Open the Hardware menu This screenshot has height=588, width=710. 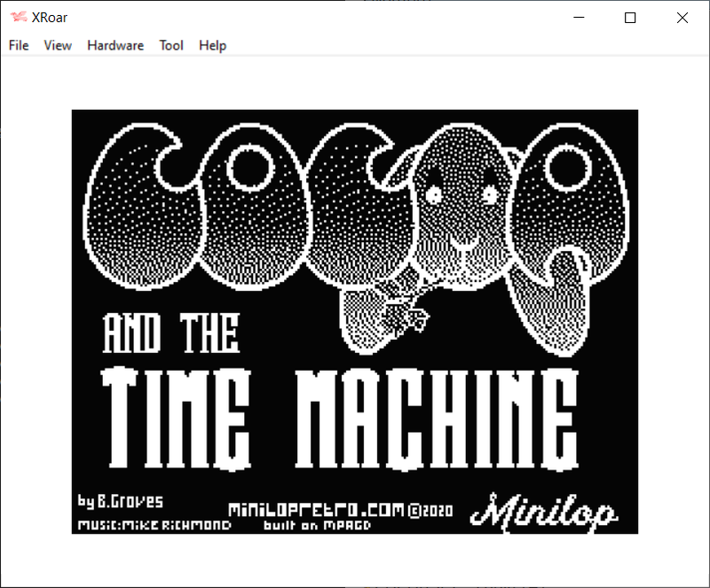click(x=115, y=45)
